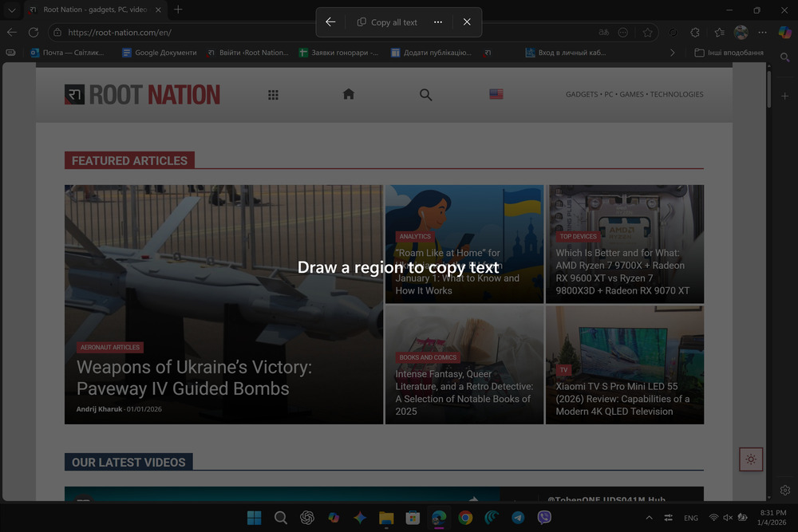Click Copy all text button
Image resolution: width=798 pixels, height=532 pixels.
387,22
